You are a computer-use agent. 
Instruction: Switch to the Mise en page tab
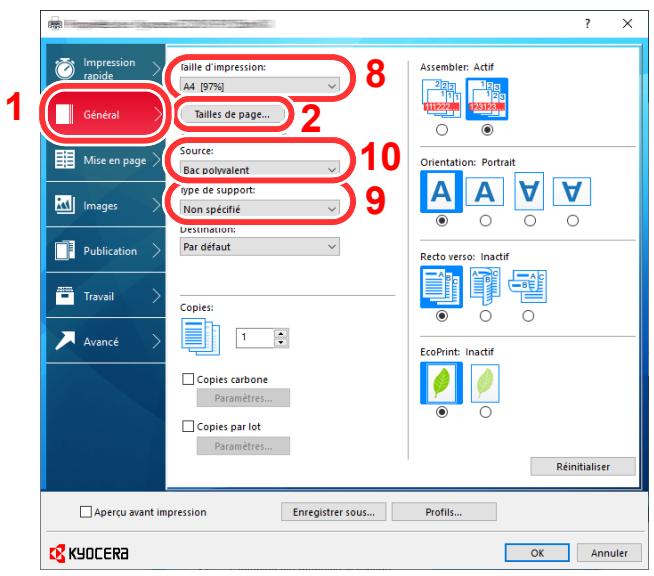coord(106,159)
